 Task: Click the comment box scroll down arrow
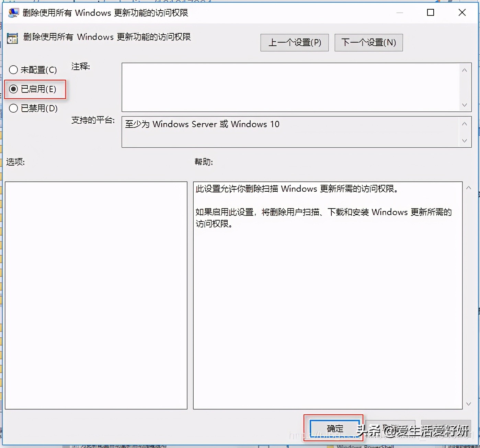click(x=465, y=105)
